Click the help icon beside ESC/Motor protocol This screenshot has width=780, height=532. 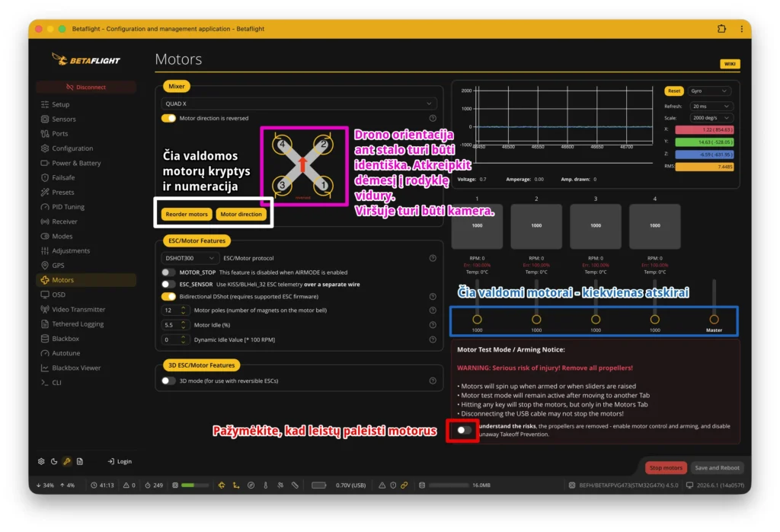(x=433, y=258)
